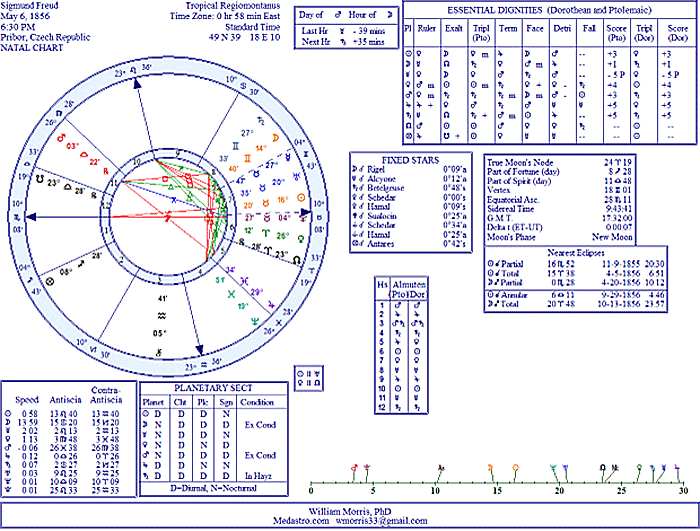Select the Midheaven arrowhead at the wheel top
The height and width of the screenshot is (531, 700).
[x=138, y=85]
